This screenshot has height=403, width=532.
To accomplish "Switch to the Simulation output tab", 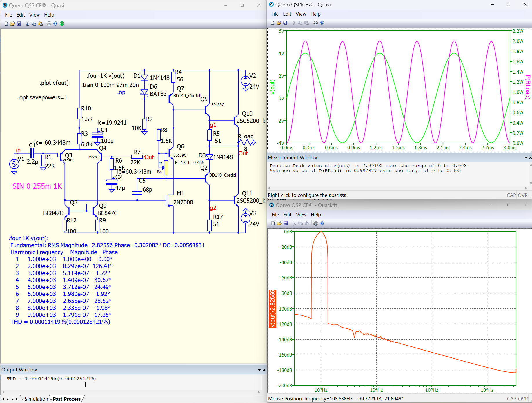I will coord(36,399).
